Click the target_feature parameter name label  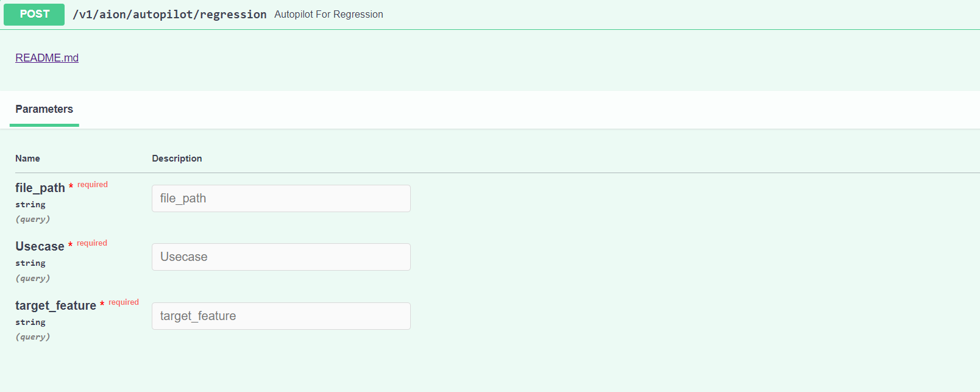coord(55,306)
